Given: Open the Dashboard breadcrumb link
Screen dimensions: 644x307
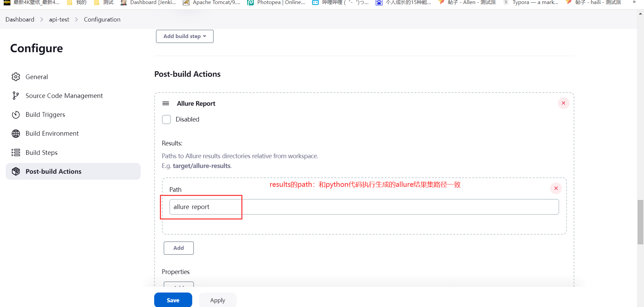Looking at the screenshot, I should click(20, 20).
